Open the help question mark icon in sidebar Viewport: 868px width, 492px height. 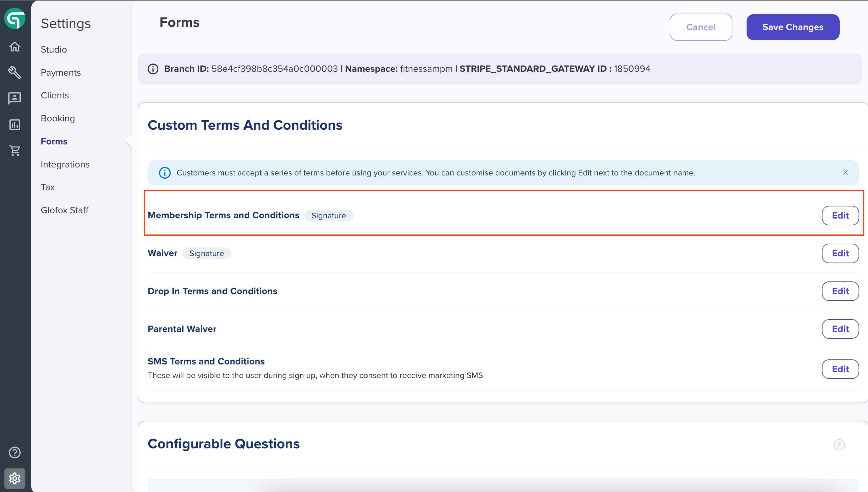[x=14, y=452]
